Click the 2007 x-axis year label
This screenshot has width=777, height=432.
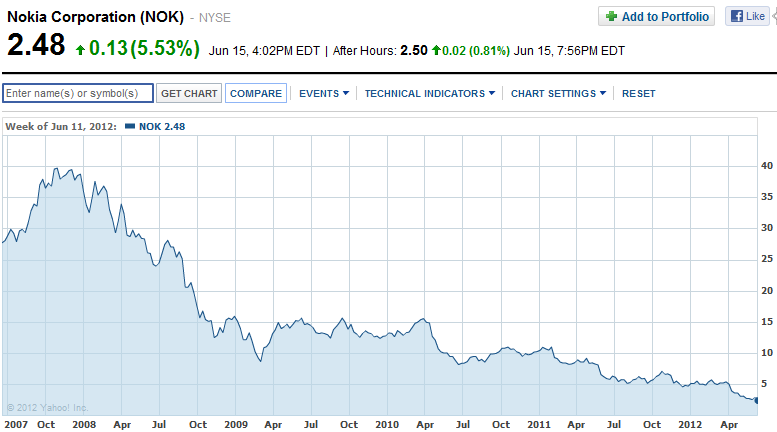tap(16, 425)
